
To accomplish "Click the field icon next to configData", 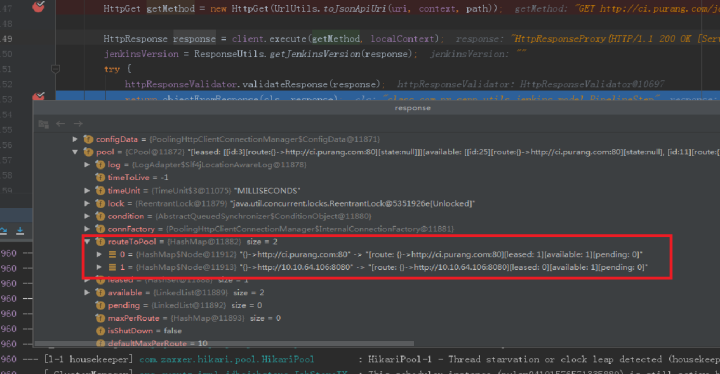I will coord(88,139).
